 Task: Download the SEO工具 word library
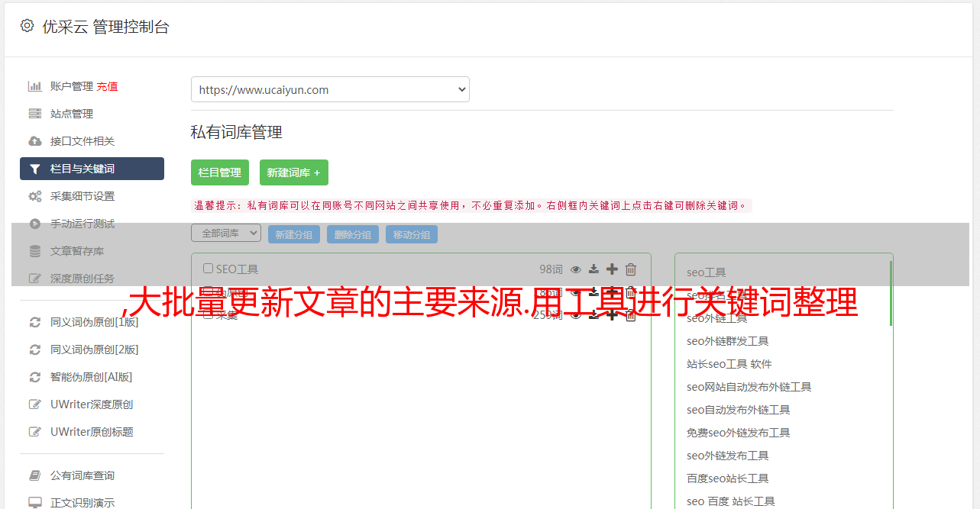[593, 269]
